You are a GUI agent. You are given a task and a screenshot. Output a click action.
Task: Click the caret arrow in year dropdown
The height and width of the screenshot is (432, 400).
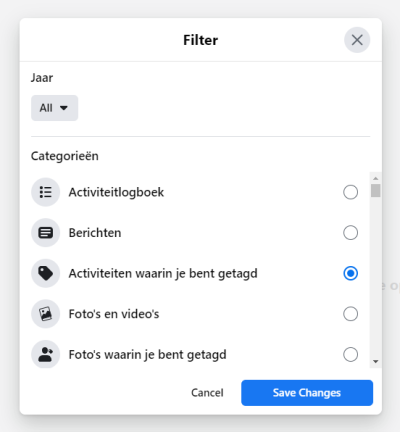(x=64, y=108)
